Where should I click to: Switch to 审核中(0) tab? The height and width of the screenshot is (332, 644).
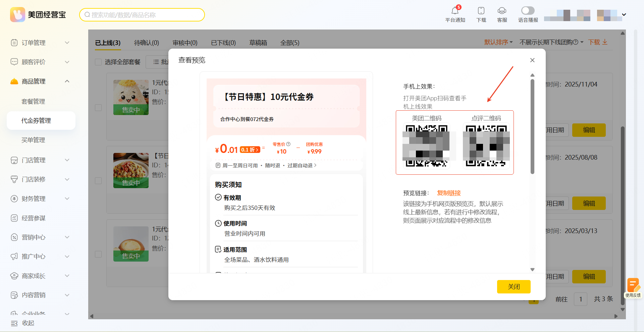click(x=185, y=43)
